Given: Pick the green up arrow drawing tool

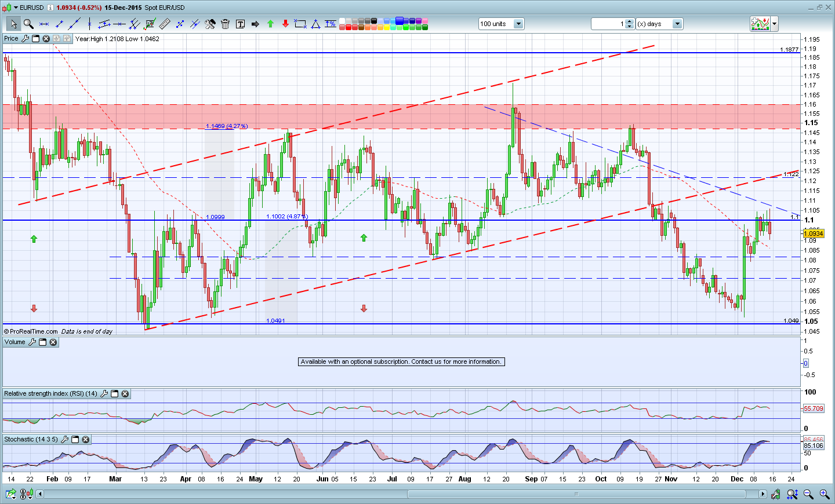Looking at the screenshot, I should click(x=270, y=24).
